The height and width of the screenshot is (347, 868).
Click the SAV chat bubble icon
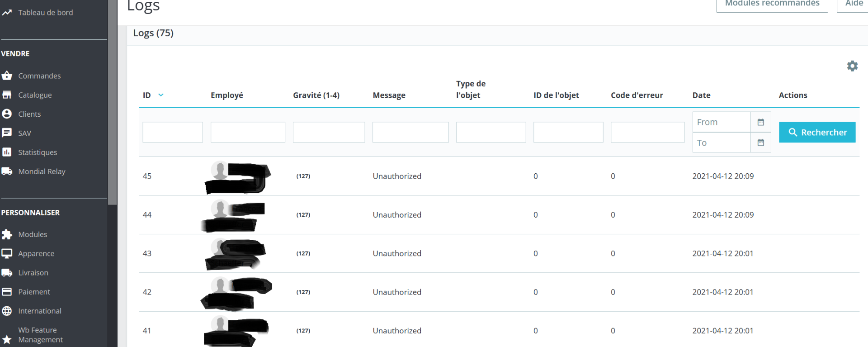pos(7,133)
